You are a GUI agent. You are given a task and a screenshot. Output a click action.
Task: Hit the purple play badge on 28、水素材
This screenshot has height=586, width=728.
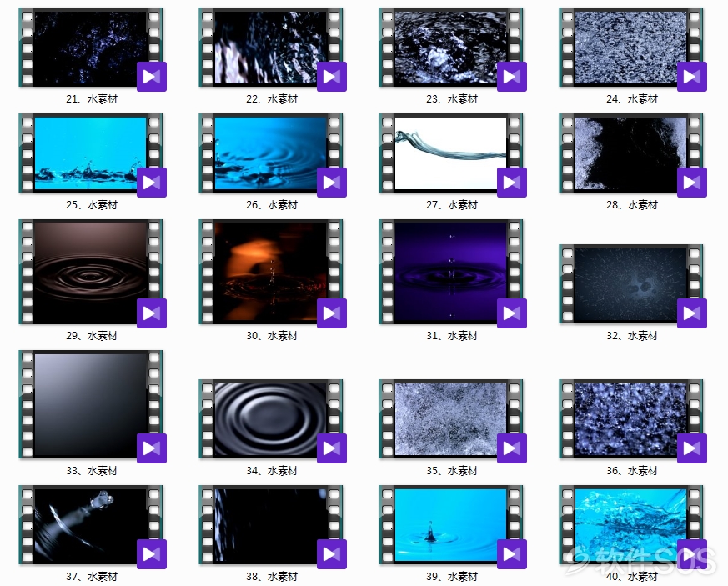pyautogui.click(x=692, y=183)
